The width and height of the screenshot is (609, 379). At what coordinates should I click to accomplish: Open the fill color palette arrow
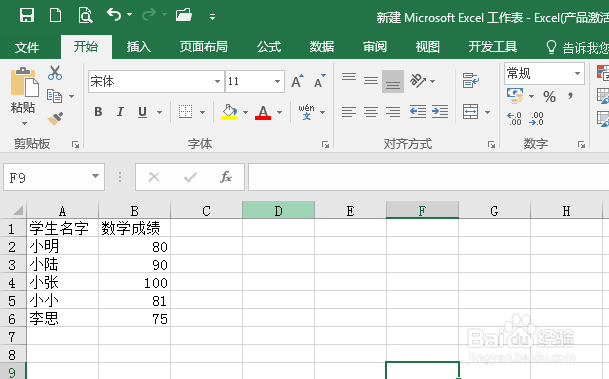coord(245,112)
